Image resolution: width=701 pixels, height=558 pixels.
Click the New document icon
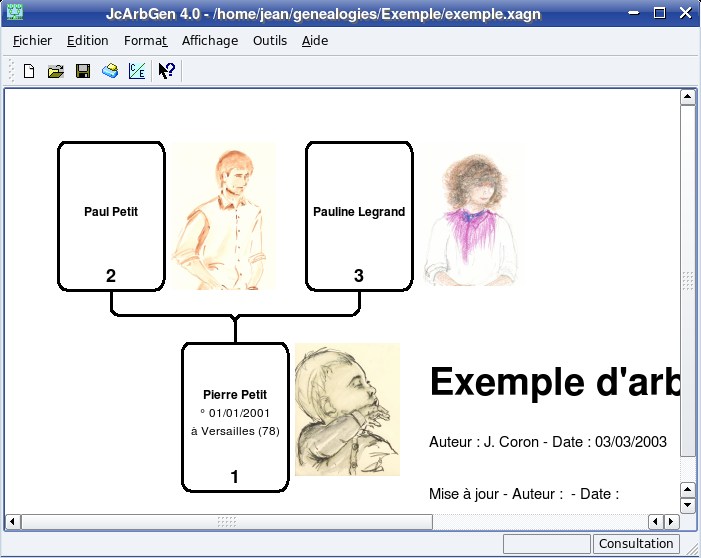coord(29,71)
